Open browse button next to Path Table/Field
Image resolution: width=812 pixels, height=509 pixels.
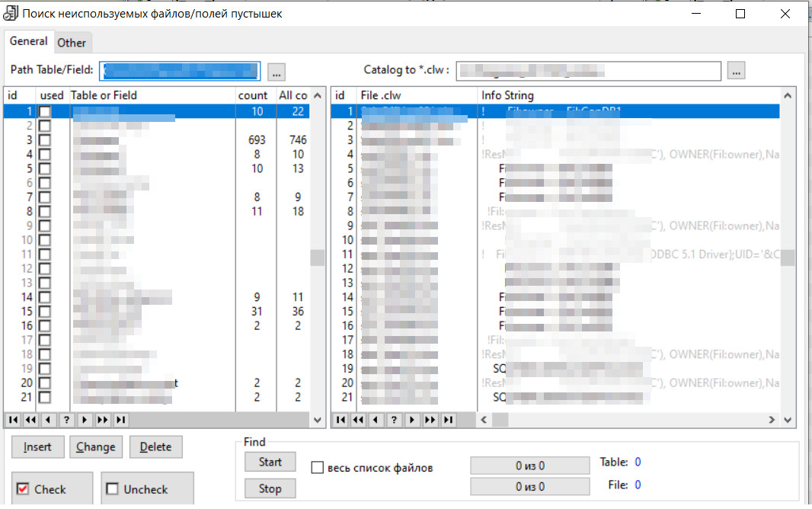click(x=276, y=72)
